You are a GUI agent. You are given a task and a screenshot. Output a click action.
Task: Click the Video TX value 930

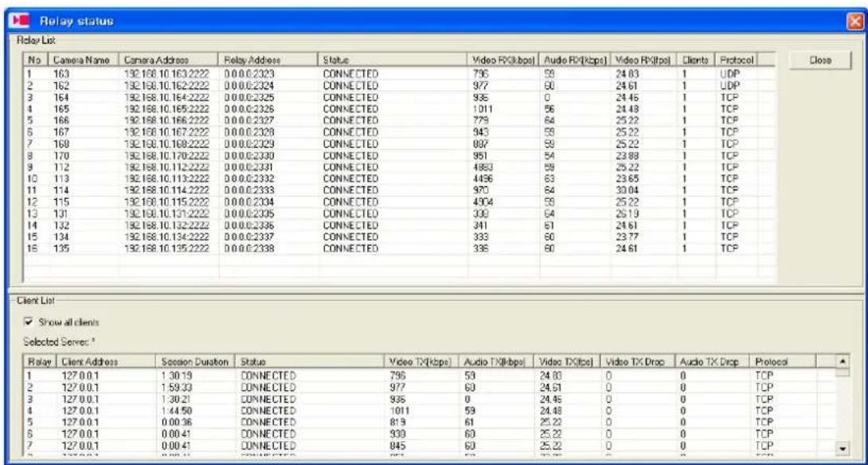tap(399, 435)
